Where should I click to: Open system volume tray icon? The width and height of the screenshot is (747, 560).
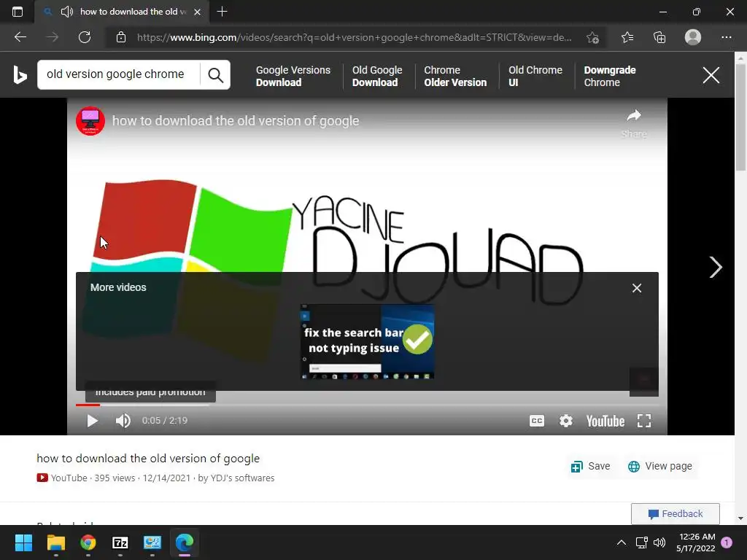(659, 542)
